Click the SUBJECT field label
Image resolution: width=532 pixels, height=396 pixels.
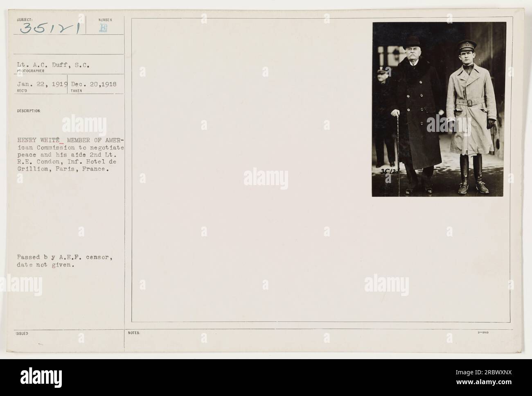(23, 19)
